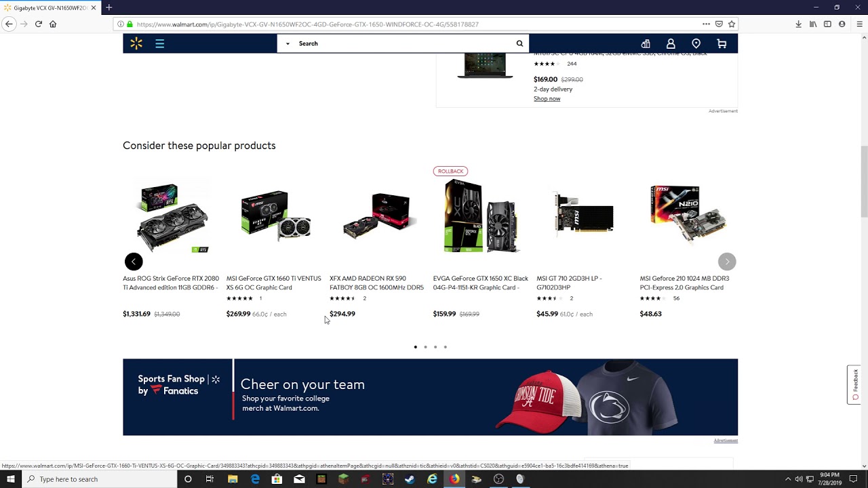Go to the Firefox home icon
Viewport: 868px width, 488px height.
[x=53, y=24]
